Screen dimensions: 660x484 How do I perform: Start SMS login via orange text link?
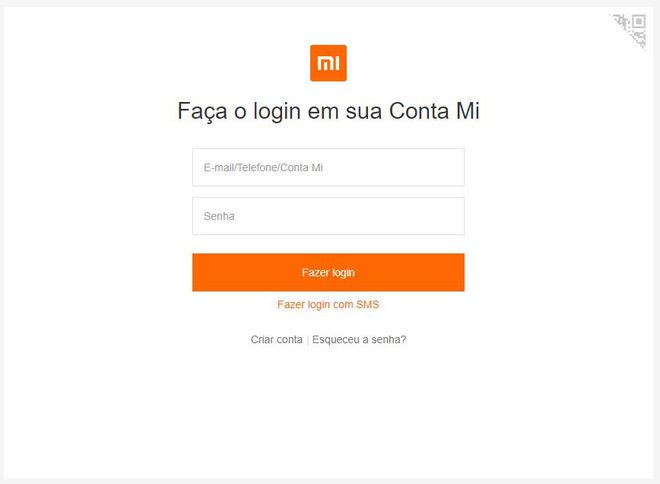(328, 304)
